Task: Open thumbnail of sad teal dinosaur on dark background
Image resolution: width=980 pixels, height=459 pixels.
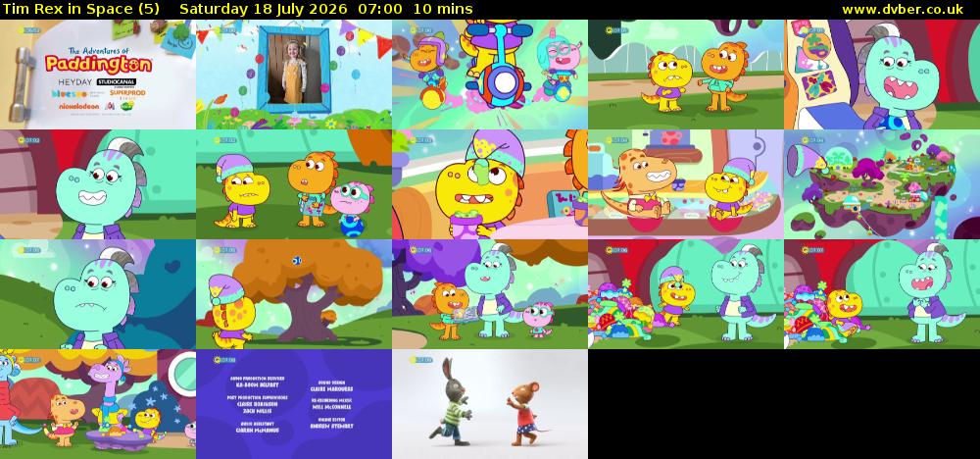Action: click(x=97, y=294)
